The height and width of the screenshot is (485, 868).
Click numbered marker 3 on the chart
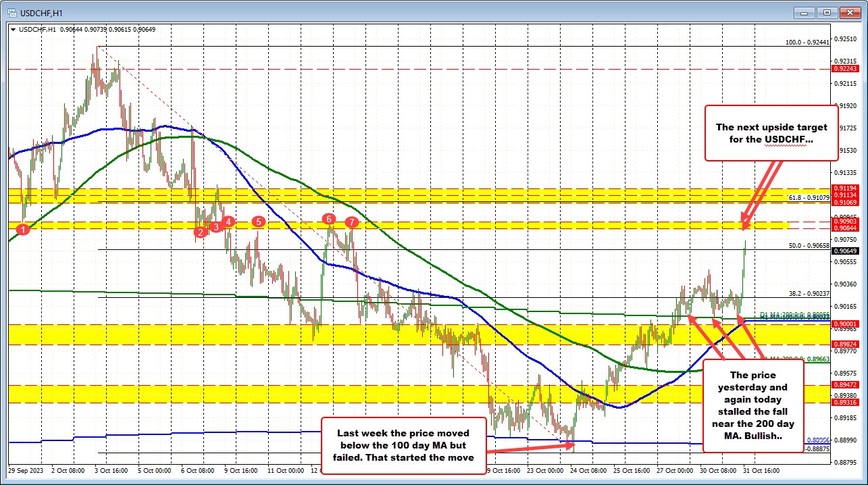[x=215, y=227]
